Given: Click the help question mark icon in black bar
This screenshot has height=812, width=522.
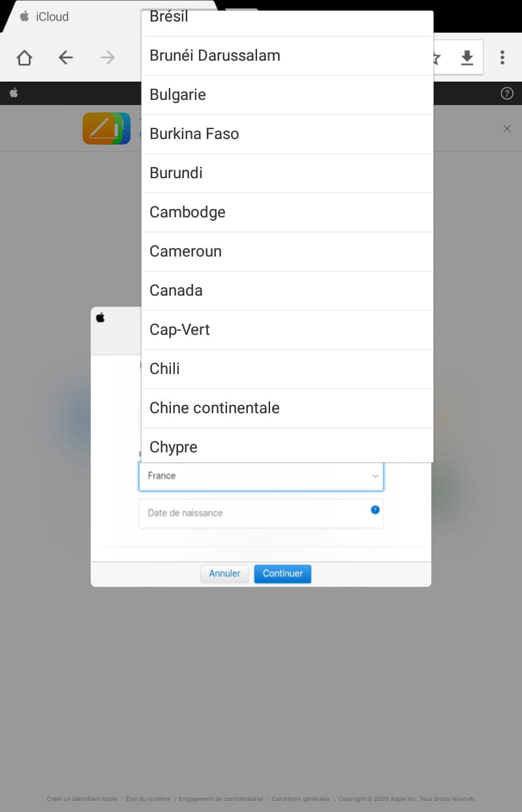Looking at the screenshot, I should click(x=507, y=93).
